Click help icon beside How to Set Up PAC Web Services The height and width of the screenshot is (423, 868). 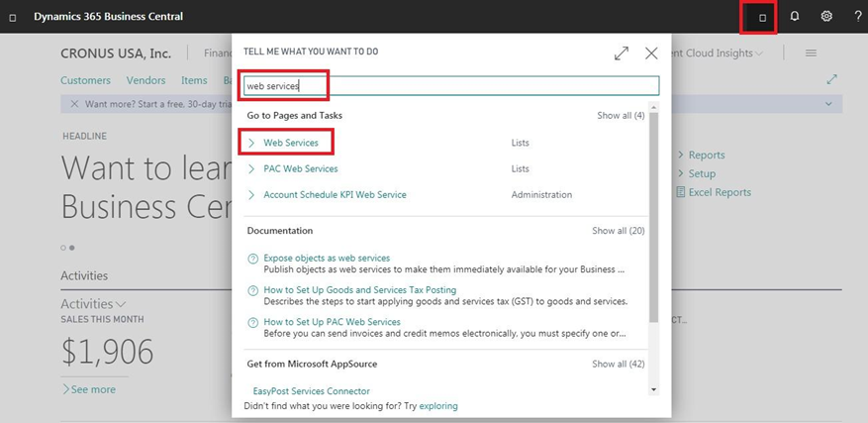[253, 322]
